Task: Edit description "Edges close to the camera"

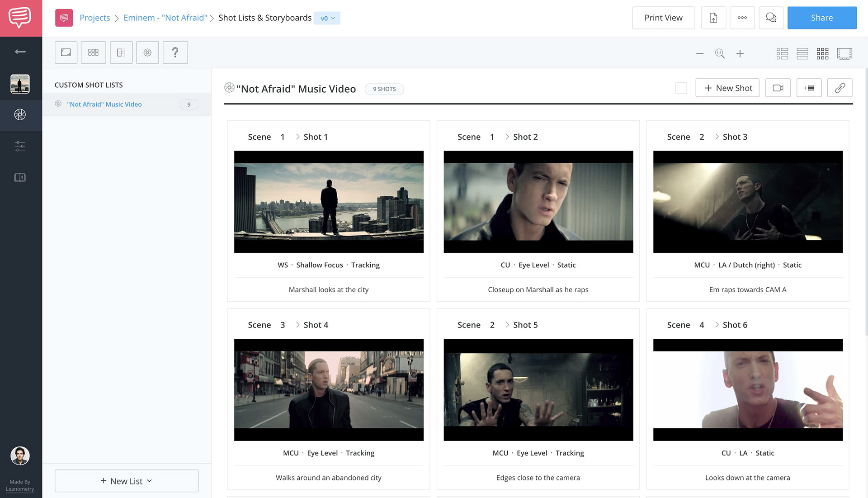Action: click(538, 478)
